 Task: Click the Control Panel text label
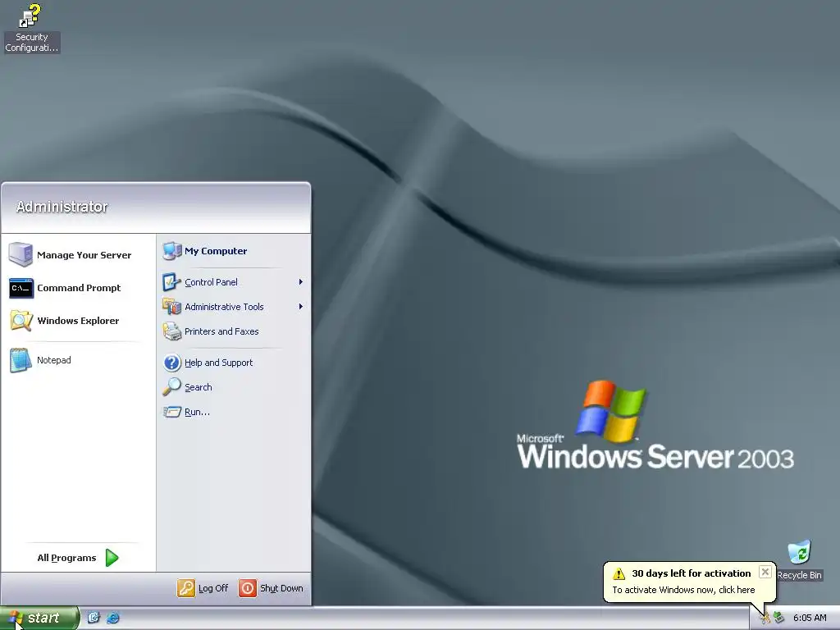tap(211, 282)
